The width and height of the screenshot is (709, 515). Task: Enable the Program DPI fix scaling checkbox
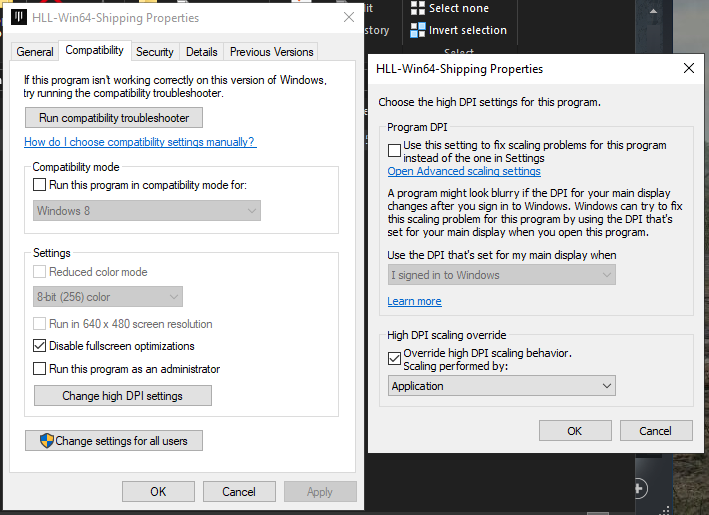(x=394, y=148)
